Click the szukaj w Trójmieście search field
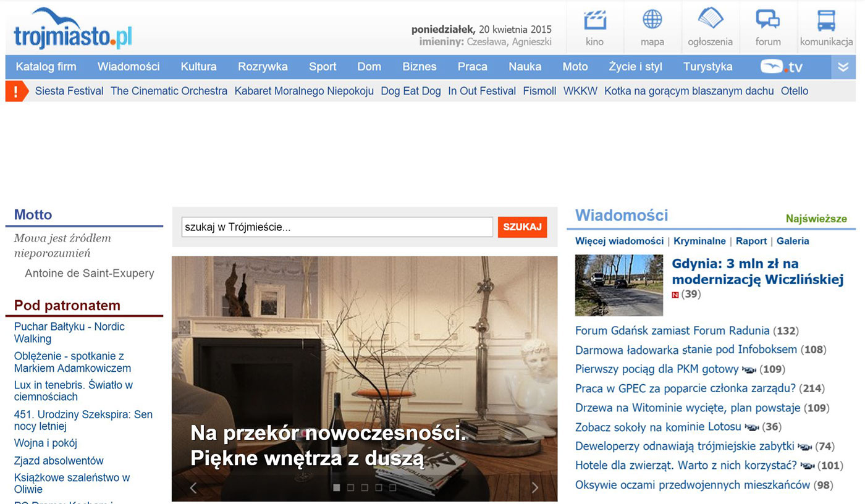865x504 pixels. coord(337,227)
